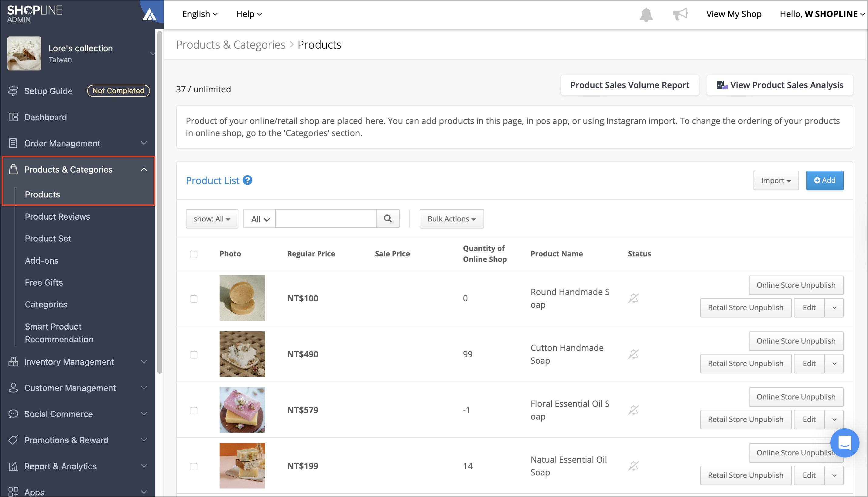Click the Round Handmade Soap thumbnail
The height and width of the screenshot is (497, 868).
(x=242, y=298)
